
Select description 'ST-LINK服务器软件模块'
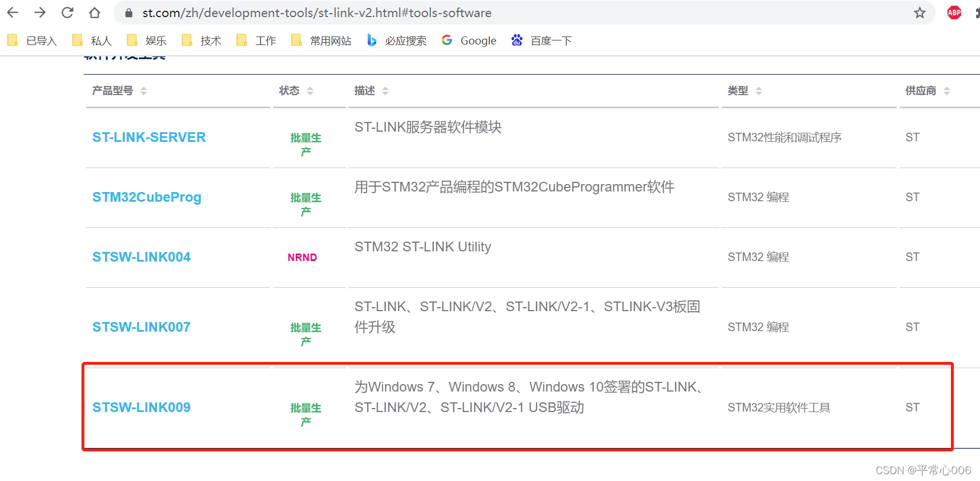pos(428,127)
